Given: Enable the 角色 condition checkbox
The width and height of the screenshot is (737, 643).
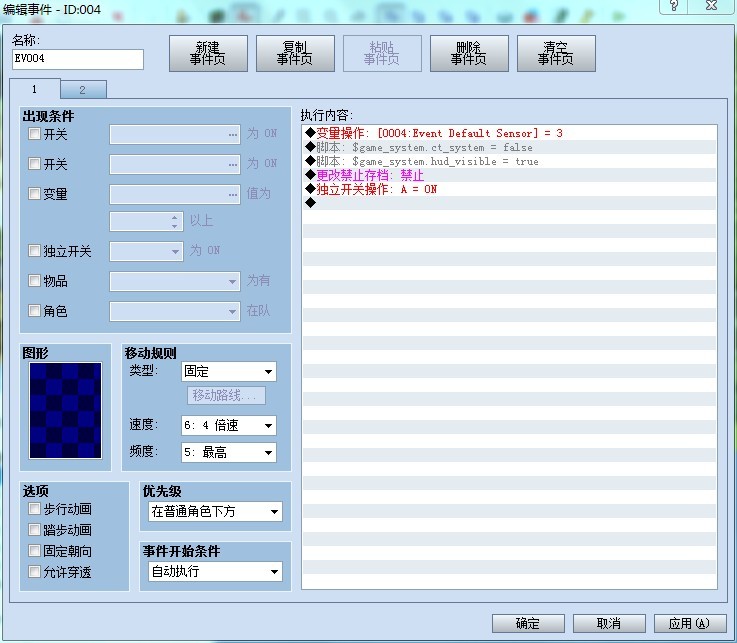Looking at the screenshot, I should (34, 311).
